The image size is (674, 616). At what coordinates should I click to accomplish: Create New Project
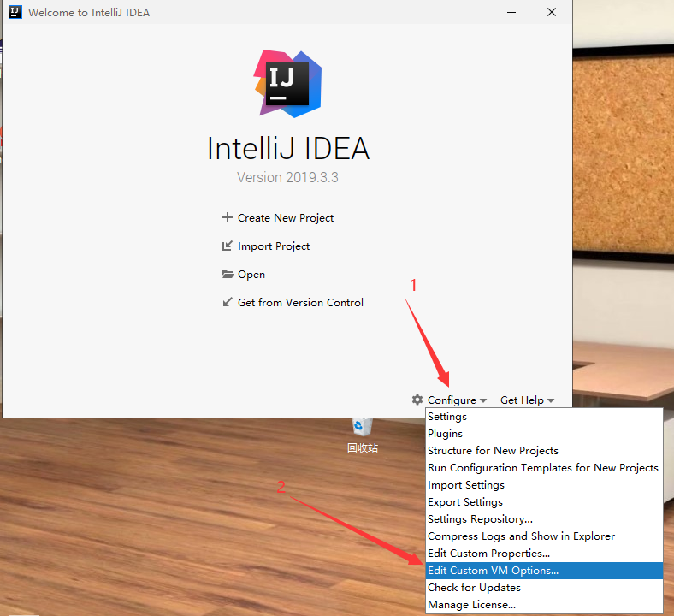(278, 218)
